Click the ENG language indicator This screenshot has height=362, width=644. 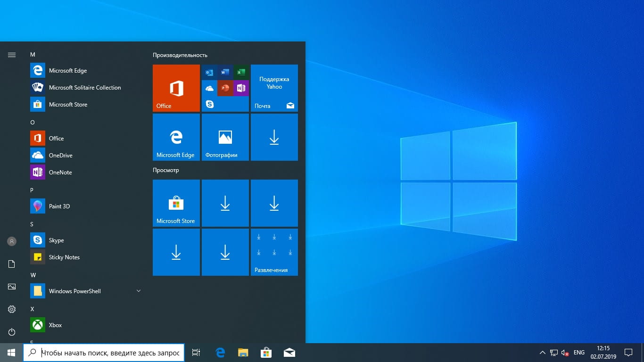[579, 353]
